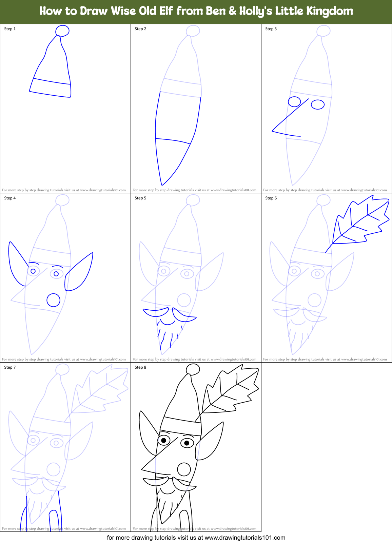Screen dimensions: 392x542
Task: Click the Step 6 panel's tutorials credit line
Action: pyautogui.click(x=325, y=360)
